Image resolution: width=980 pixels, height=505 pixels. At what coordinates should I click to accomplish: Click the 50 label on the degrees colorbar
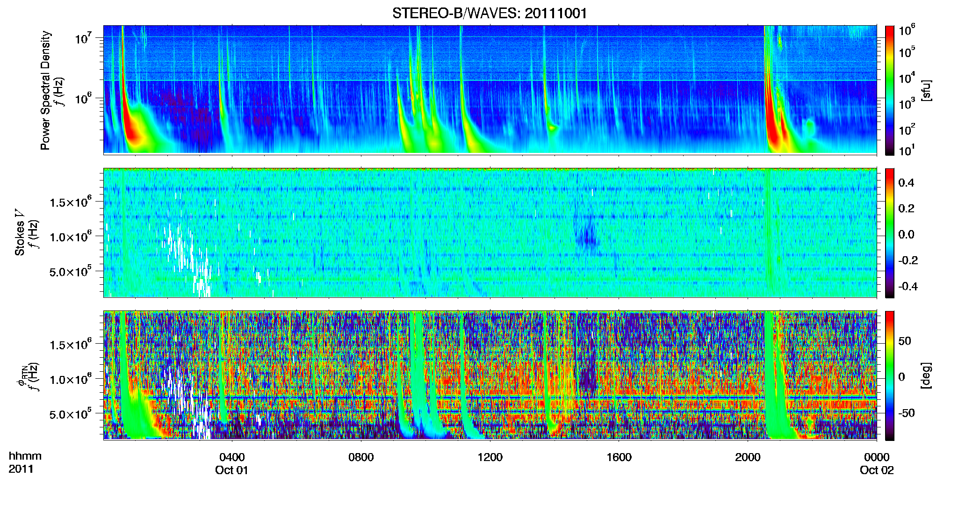tap(905, 341)
